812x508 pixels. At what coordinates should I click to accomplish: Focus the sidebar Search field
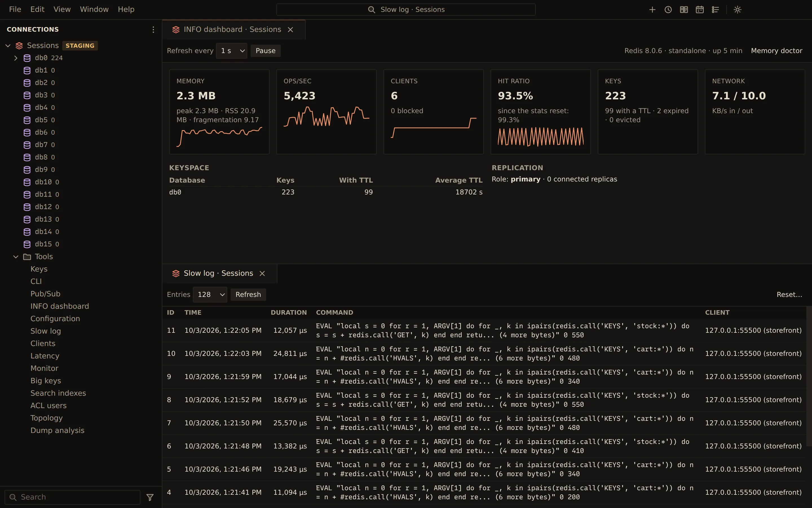[72, 497]
